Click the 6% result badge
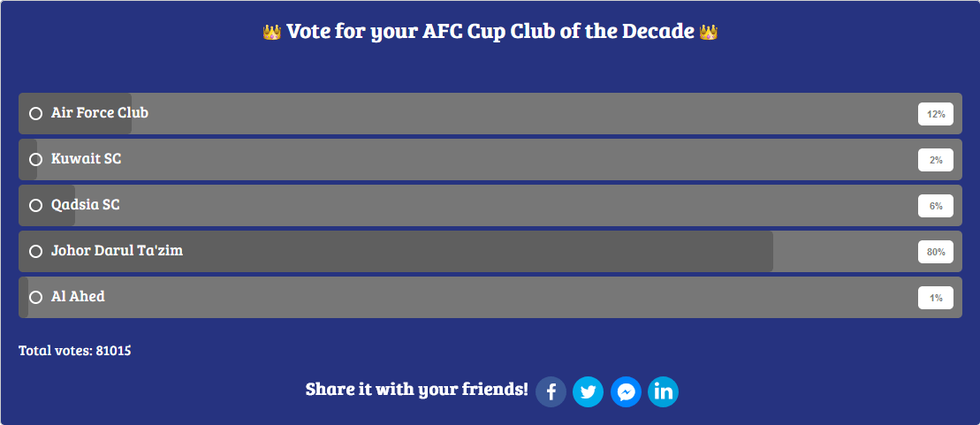980x425 pixels. (x=936, y=206)
